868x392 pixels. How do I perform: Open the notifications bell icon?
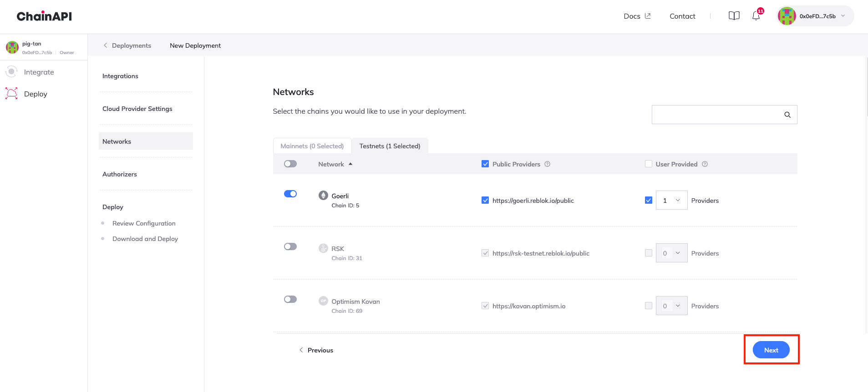[x=756, y=16]
